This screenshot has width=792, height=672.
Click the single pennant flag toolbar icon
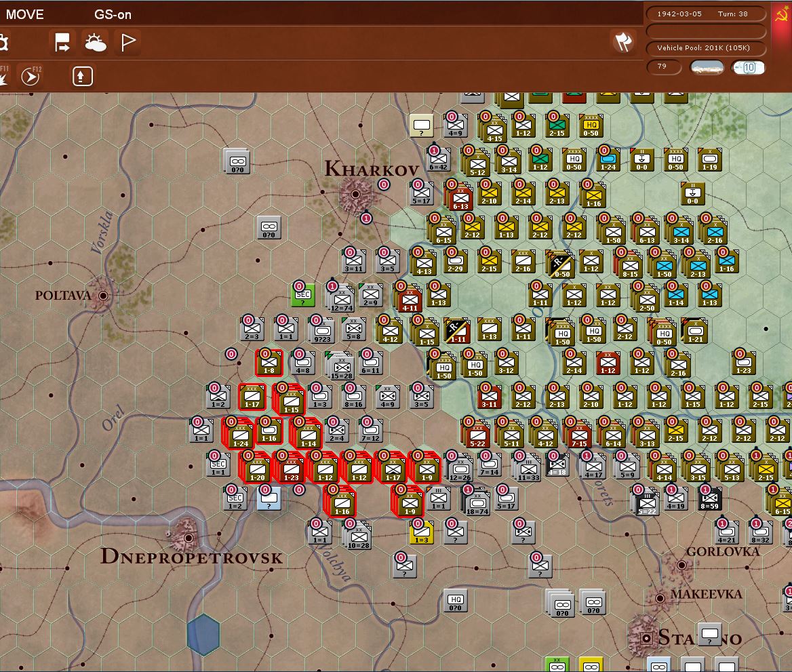pyautogui.click(x=128, y=42)
